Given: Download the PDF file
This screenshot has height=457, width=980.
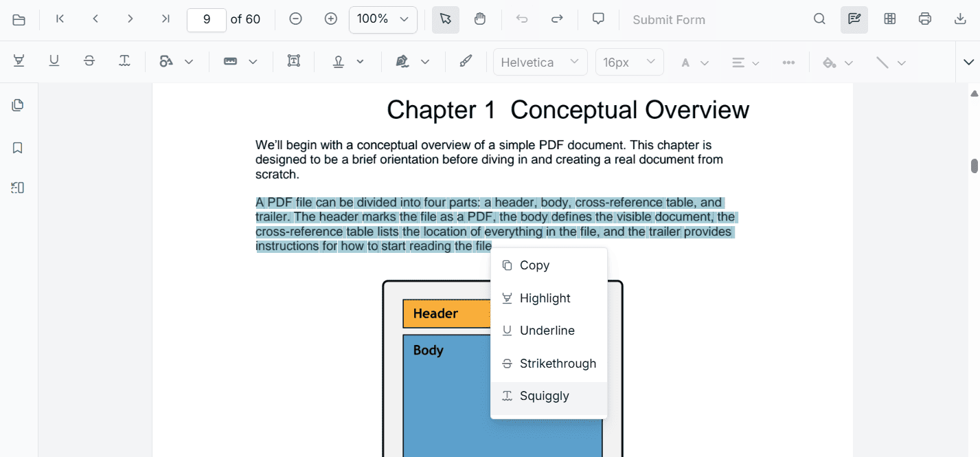Looking at the screenshot, I should (x=960, y=19).
